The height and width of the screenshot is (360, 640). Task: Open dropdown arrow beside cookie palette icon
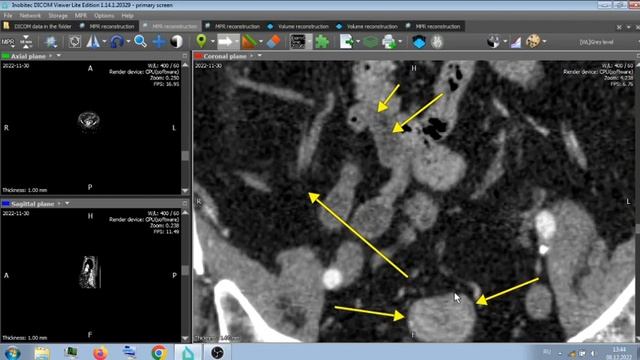coord(544,42)
